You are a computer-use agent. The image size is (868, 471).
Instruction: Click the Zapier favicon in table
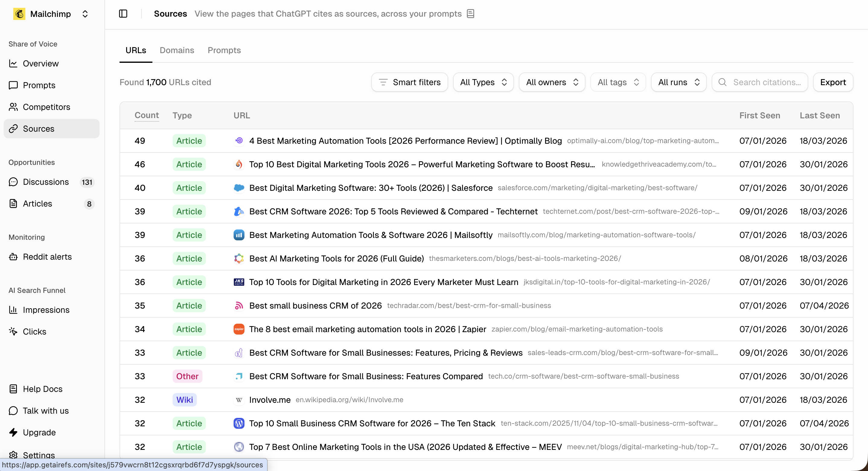[239, 329]
